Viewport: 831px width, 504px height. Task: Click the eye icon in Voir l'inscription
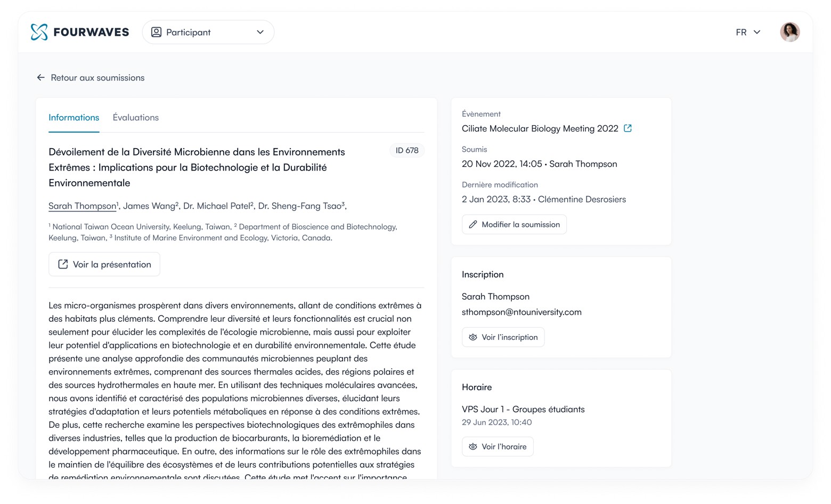[472, 337]
